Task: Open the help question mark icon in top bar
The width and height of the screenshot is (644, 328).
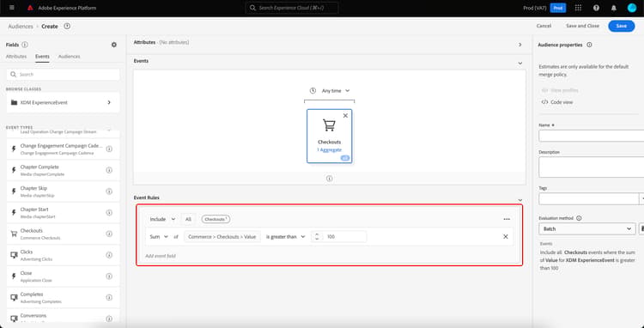Action: [596, 8]
